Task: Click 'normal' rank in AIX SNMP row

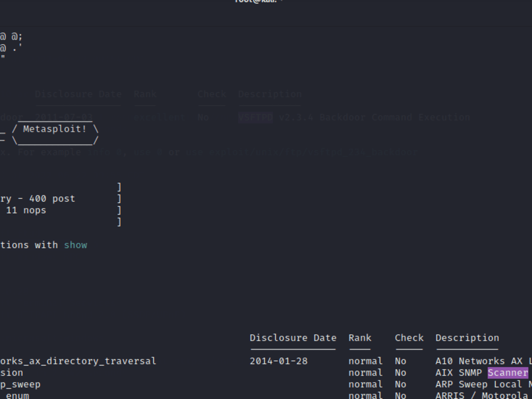Action: coord(365,372)
